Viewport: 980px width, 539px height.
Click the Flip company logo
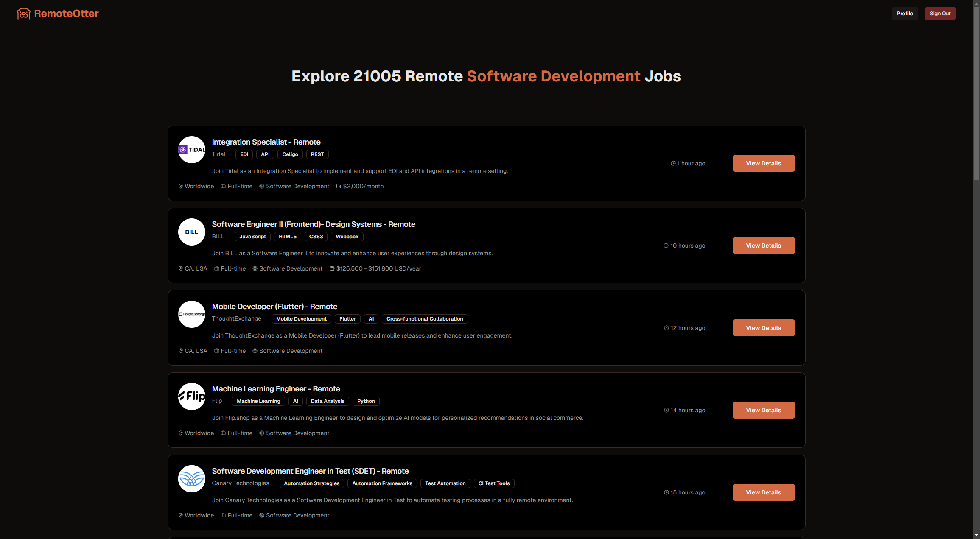pyautogui.click(x=192, y=397)
